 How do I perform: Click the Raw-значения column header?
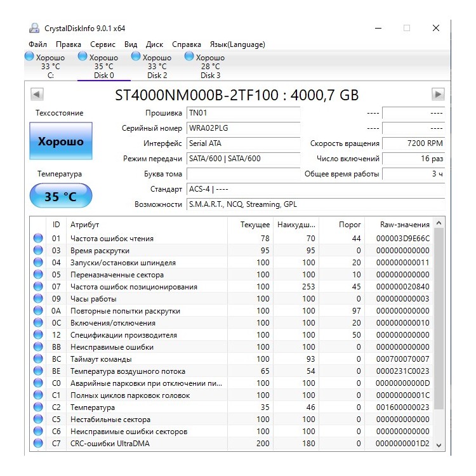pos(399,225)
